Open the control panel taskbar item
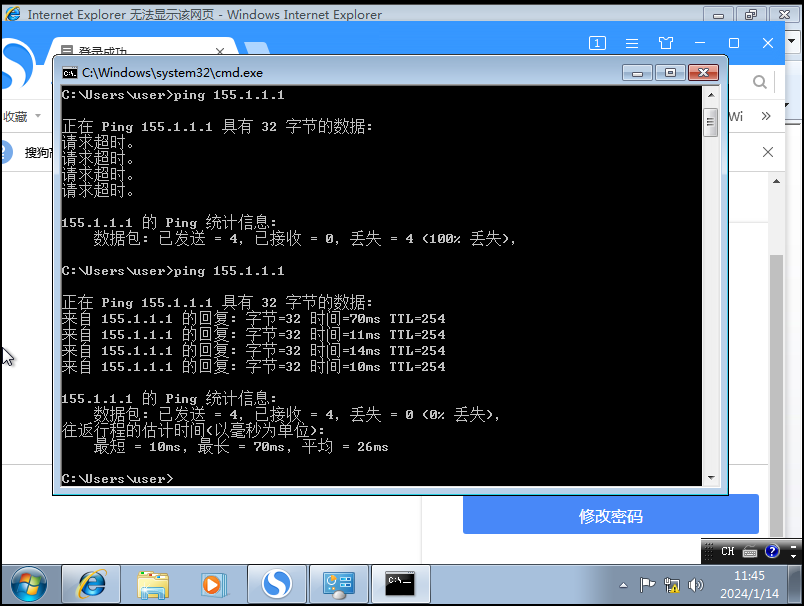This screenshot has height=606, width=804. click(x=339, y=584)
